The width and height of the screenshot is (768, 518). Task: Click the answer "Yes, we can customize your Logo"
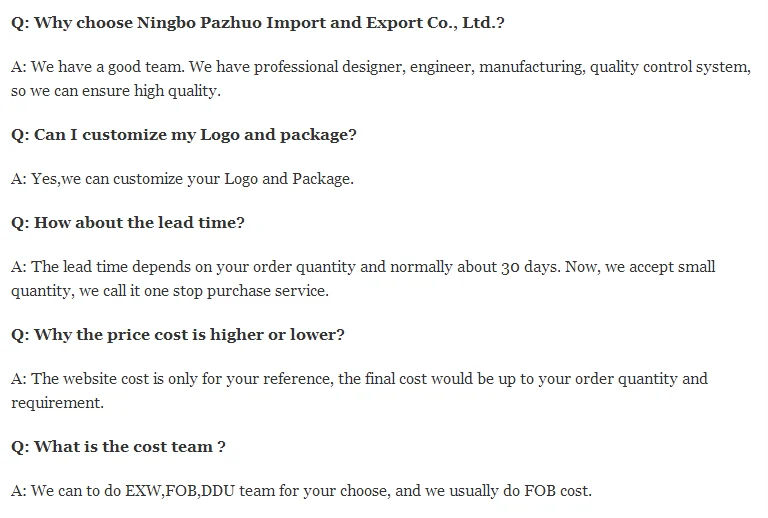tap(182, 179)
